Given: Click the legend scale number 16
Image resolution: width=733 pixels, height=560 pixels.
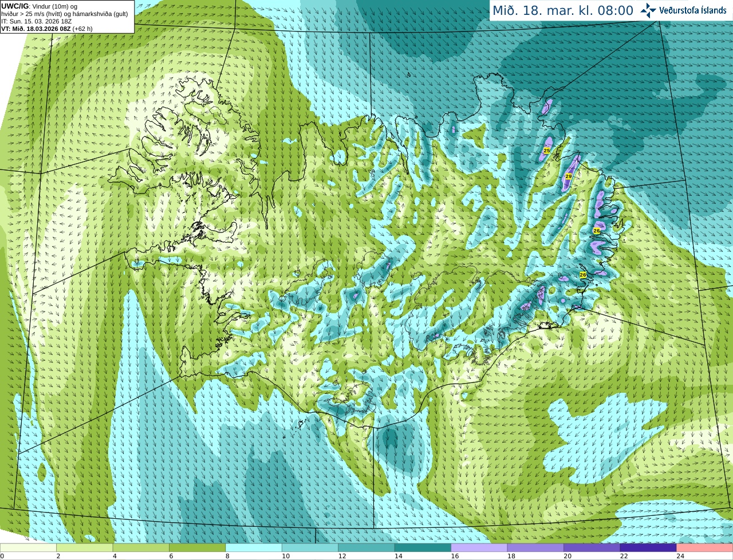Looking at the screenshot, I should [455, 556].
